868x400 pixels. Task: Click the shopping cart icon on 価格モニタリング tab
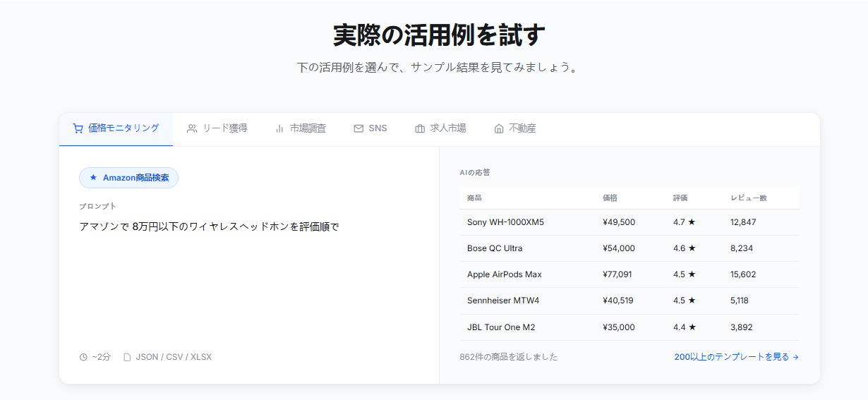78,128
